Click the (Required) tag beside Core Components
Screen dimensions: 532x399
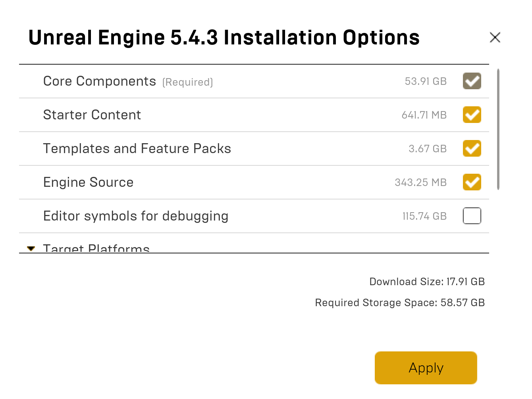(x=187, y=82)
